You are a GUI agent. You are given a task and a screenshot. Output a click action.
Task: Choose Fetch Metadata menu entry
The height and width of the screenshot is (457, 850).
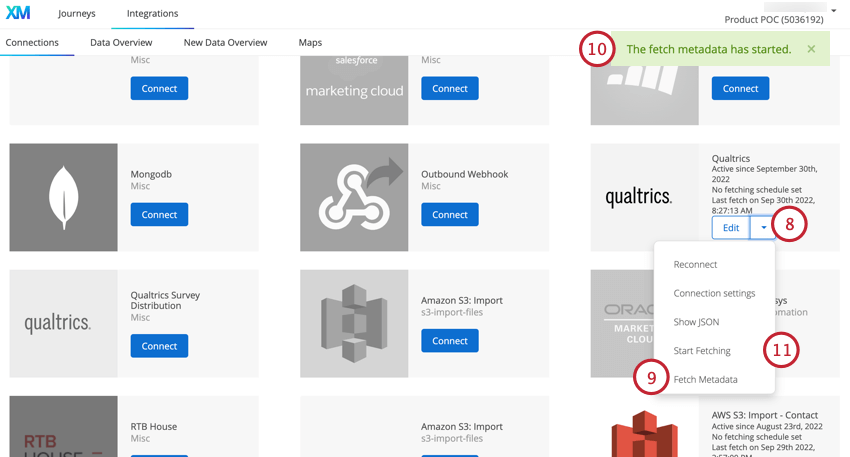tap(705, 379)
